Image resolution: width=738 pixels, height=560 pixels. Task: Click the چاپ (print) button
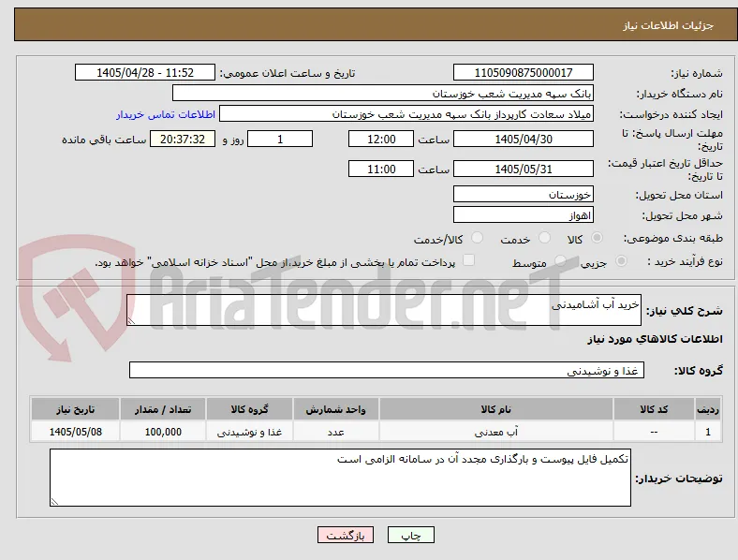(410, 535)
